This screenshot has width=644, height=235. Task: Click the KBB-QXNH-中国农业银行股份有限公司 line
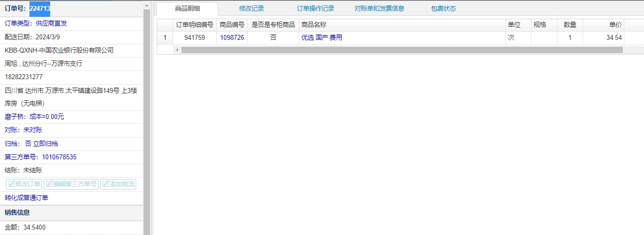[x=59, y=50]
